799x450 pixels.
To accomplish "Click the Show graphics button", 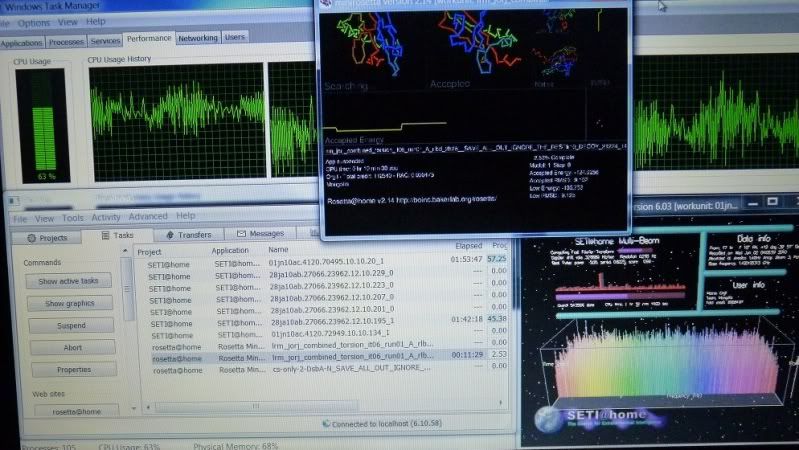I will (x=70, y=303).
